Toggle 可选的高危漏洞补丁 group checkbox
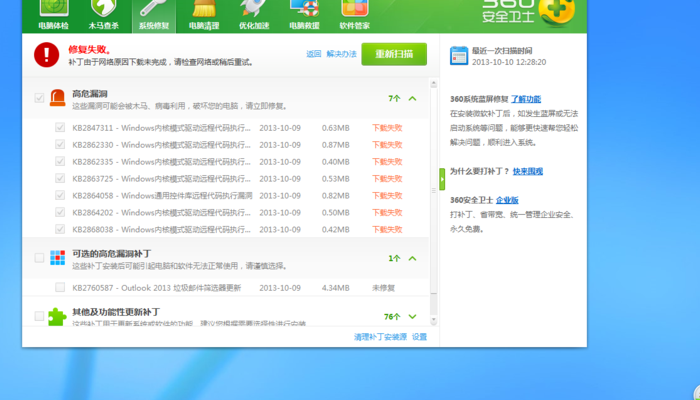 [x=39, y=258]
